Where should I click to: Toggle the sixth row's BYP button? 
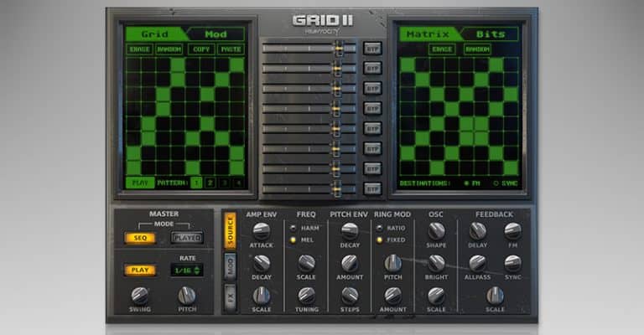372,148
